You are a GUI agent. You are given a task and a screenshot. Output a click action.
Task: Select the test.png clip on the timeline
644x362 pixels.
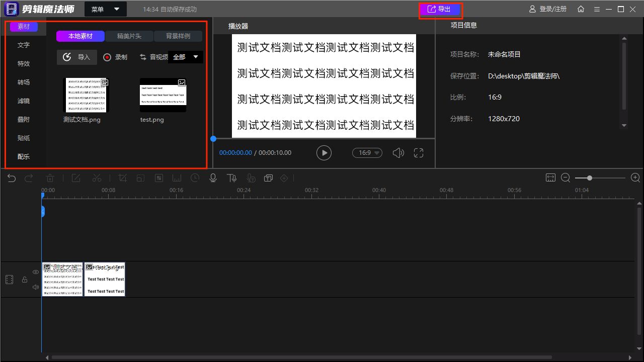tap(104, 279)
